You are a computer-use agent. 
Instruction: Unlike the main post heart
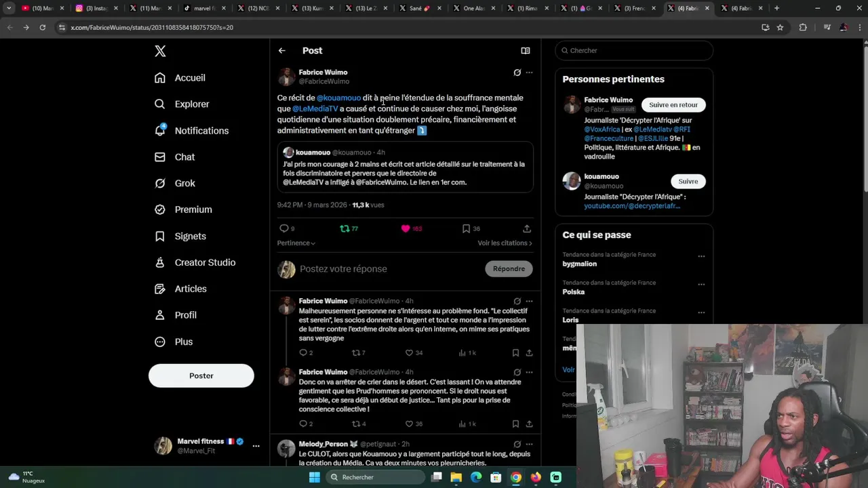(406, 229)
